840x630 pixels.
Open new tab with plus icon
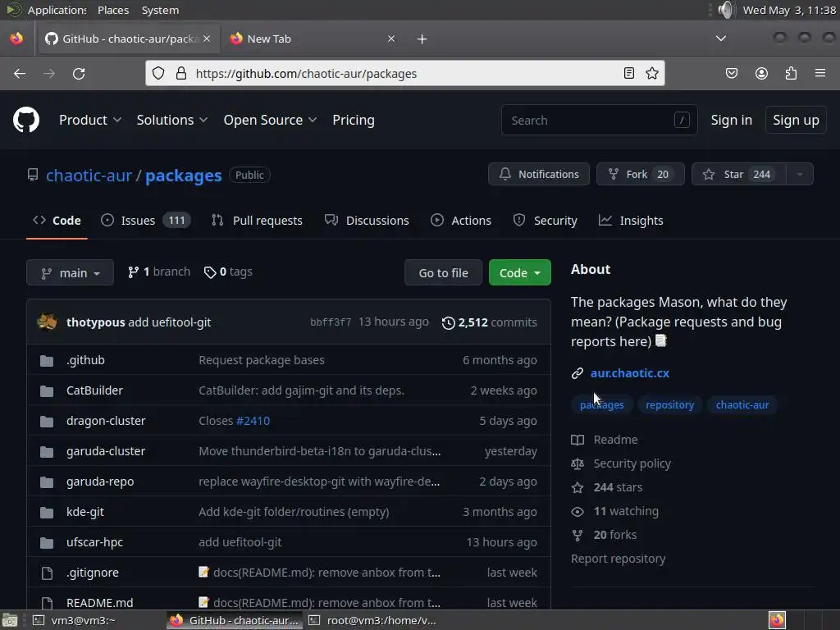pyautogui.click(x=422, y=39)
